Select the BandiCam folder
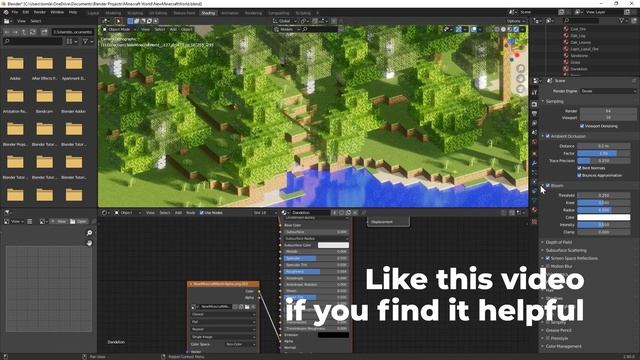This screenshot has width=640, height=360. (x=44, y=100)
